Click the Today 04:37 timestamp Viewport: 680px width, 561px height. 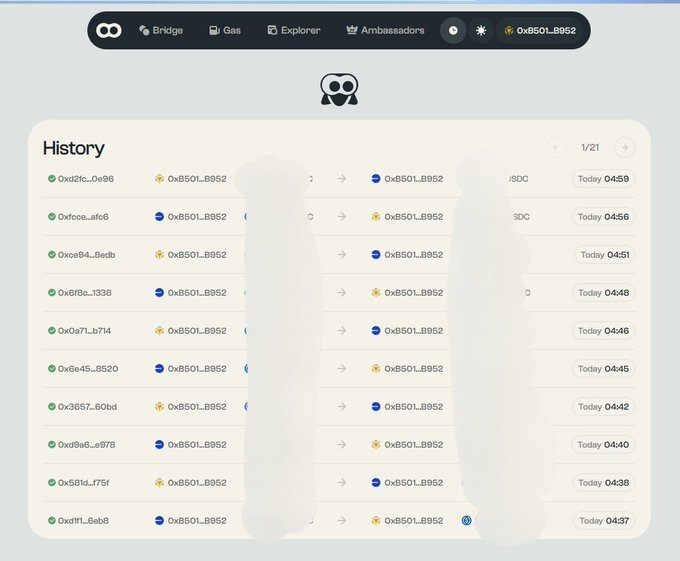pyautogui.click(x=604, y=521)
